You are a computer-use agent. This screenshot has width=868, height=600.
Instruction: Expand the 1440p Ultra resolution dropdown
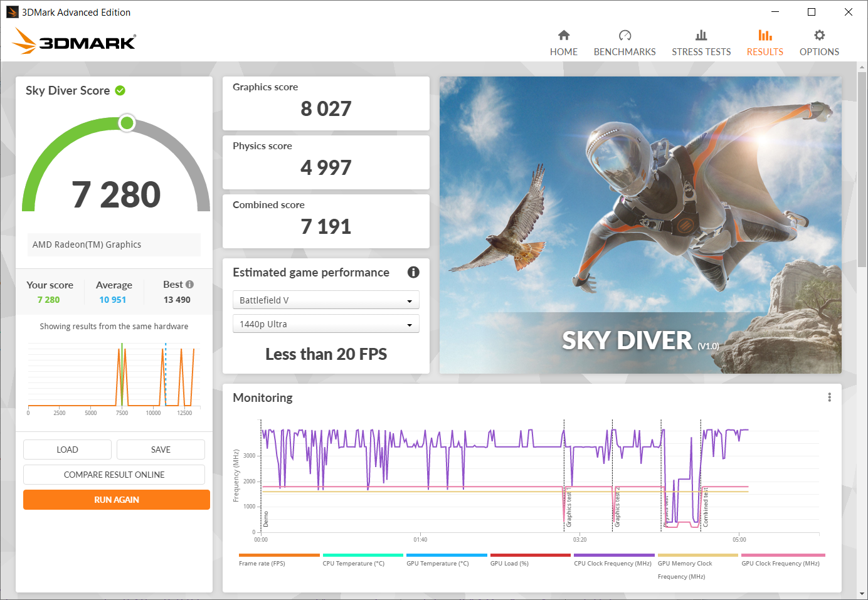pos(325,324)
